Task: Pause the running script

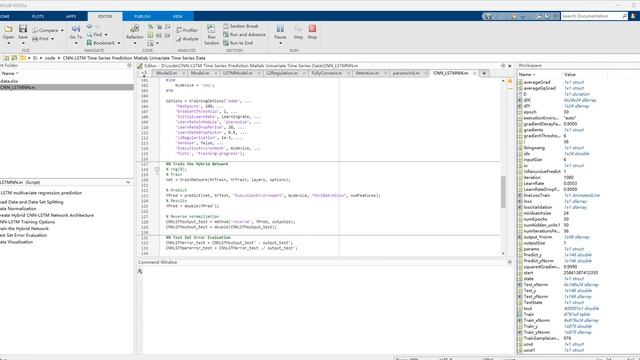Action: point(280,32)
